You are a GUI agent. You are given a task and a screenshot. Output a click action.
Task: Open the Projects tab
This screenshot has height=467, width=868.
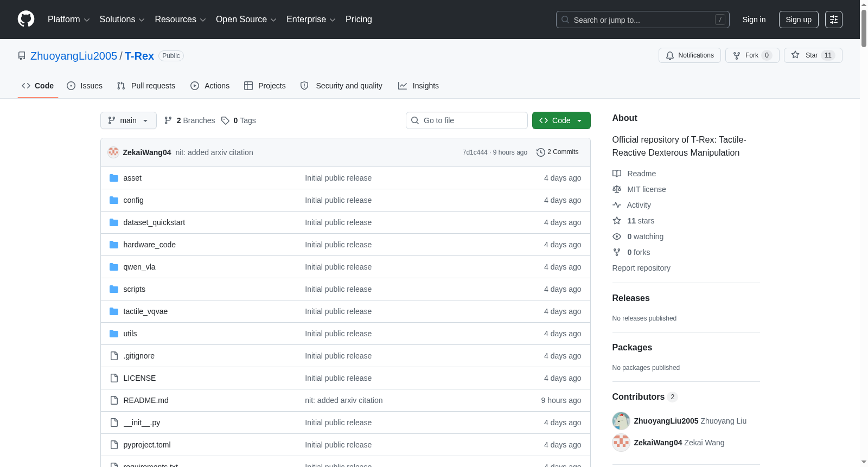point(265,86)
